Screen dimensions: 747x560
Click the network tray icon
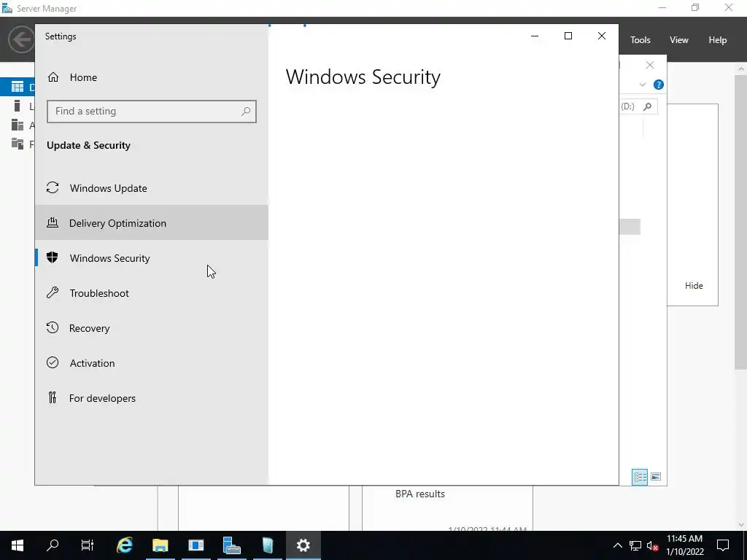[635, 545]
